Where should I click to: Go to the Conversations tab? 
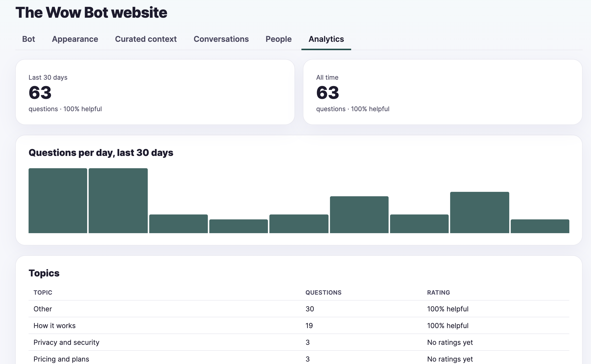(221, 39)
